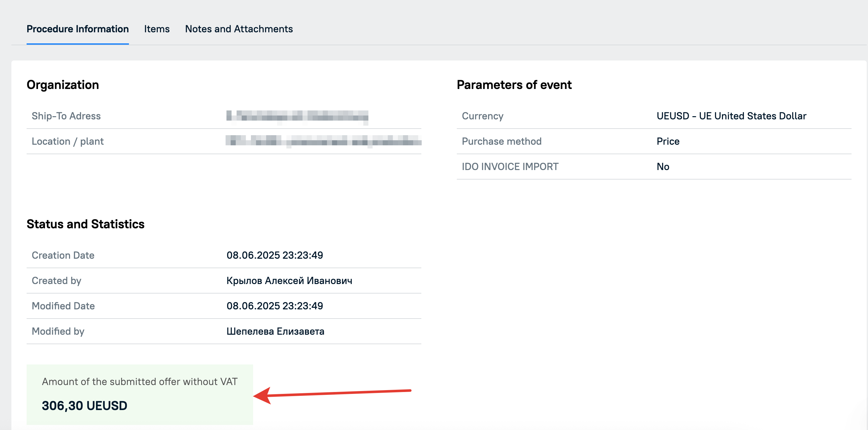Click the Modified by name Шепелева Елизавета
Image resolution: width=868 pixels, height=430 pixels.
point(275,331)
